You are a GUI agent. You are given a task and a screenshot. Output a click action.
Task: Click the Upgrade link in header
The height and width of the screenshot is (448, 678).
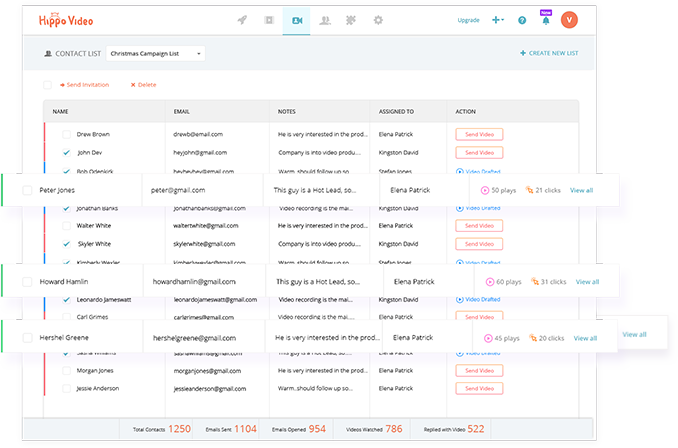(468, 20)
